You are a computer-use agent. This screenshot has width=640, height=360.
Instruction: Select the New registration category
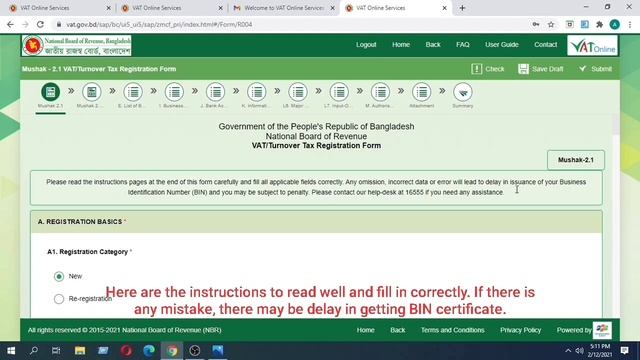click(x=59, y=276)
